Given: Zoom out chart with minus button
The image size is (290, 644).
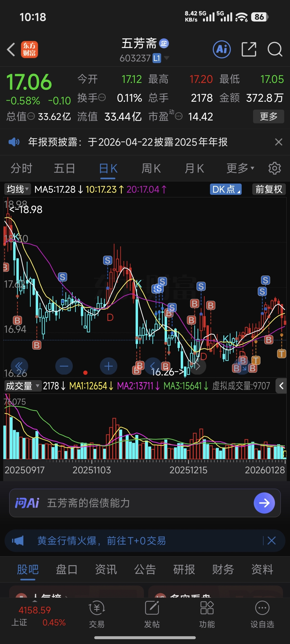Looking at the screenshot, I should coord(64,366).
